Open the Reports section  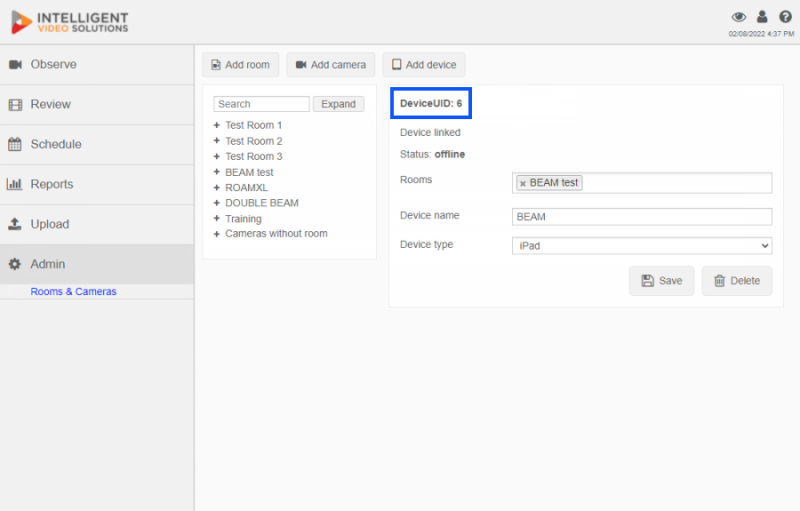(97, 184)
